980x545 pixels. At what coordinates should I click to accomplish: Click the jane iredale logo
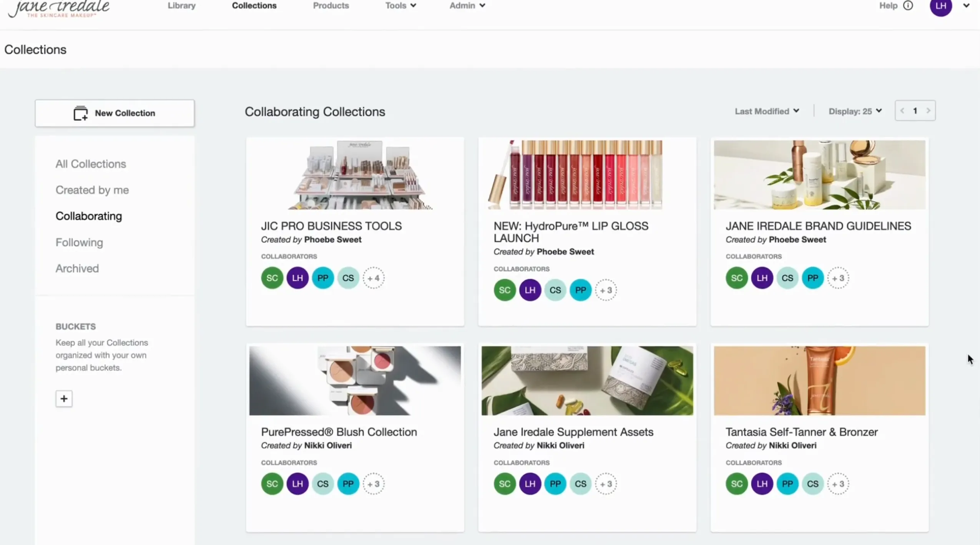point(59,8)
